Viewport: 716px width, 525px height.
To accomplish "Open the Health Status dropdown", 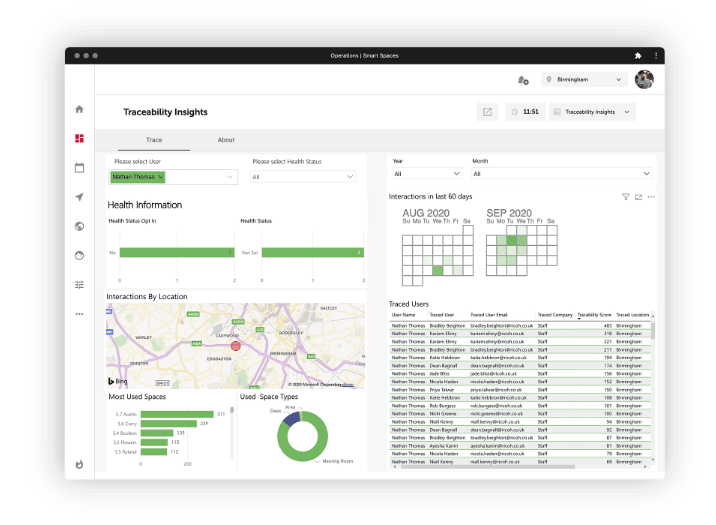I will point(303,177).
